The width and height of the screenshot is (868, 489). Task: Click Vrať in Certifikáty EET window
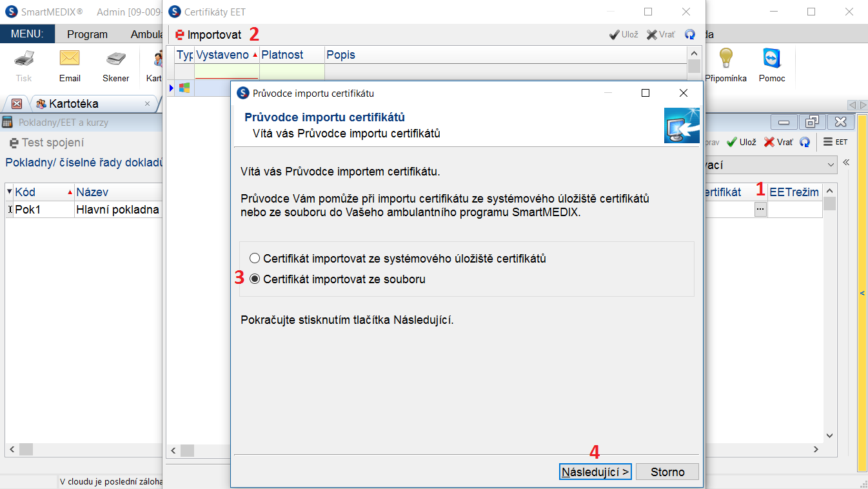click(661, 35)
